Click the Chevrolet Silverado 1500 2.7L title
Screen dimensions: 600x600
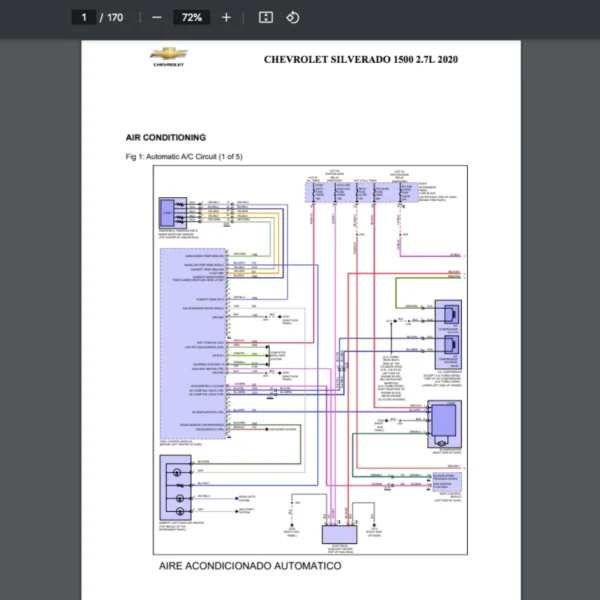(x=361, y=59)
